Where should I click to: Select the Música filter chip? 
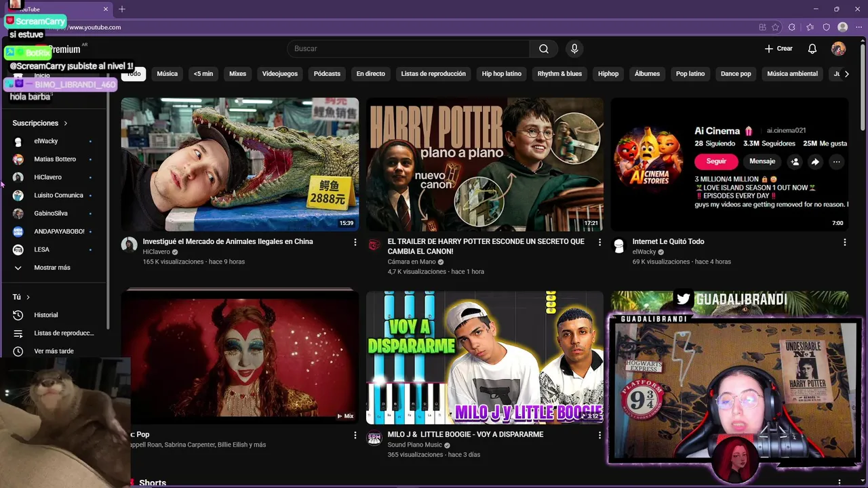click(167, 74)
